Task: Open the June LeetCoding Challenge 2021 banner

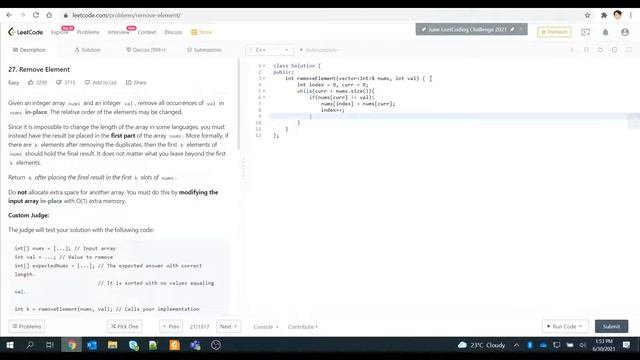Action: click(x=471, y=29)
